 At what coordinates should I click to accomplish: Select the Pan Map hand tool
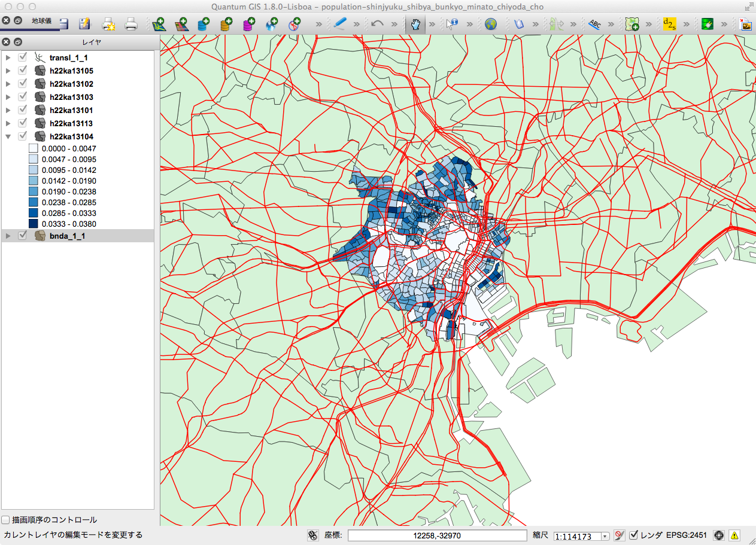[x=415, y=25]
